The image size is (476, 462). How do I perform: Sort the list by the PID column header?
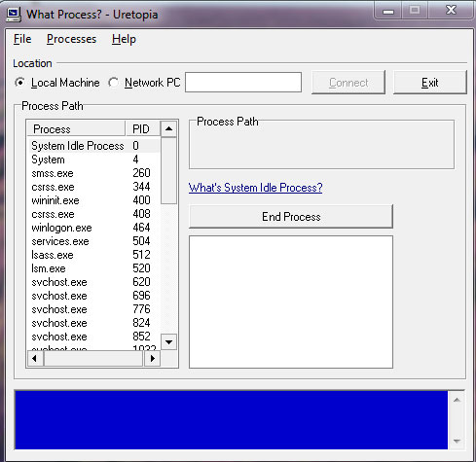coord(142,128)
